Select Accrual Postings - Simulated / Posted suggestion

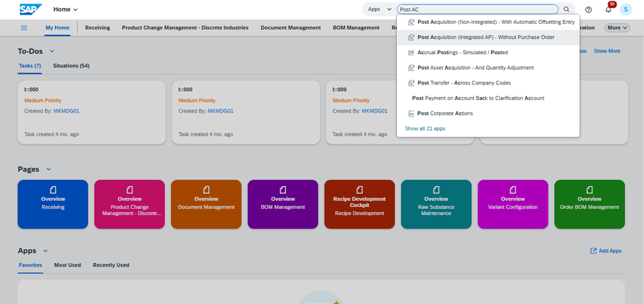point(488,53)
